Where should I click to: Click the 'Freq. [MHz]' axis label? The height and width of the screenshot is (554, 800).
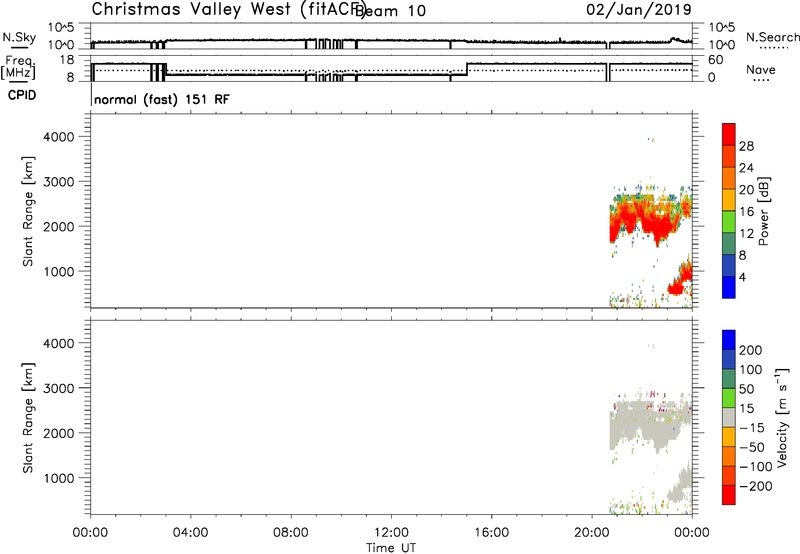(19, 68)
